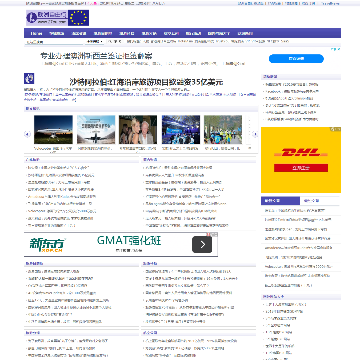Switch to the white sidebar tab beside the purple one

click(x=320, y=201)
